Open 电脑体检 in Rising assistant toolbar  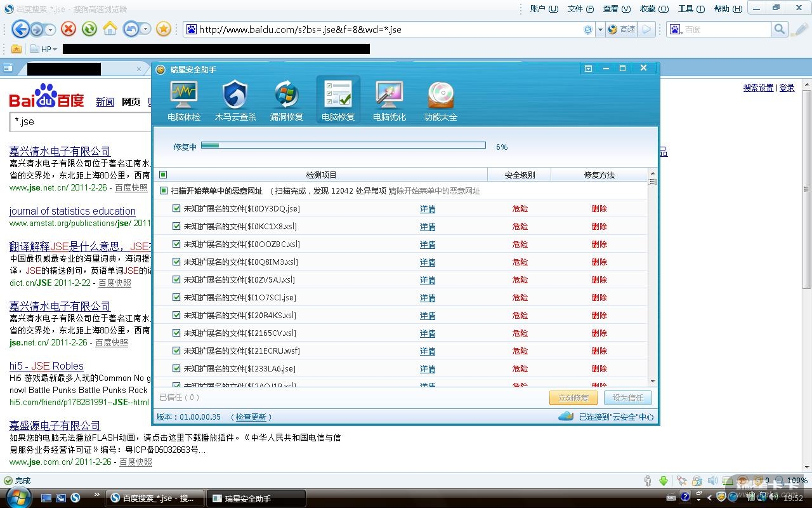(184, 100)
